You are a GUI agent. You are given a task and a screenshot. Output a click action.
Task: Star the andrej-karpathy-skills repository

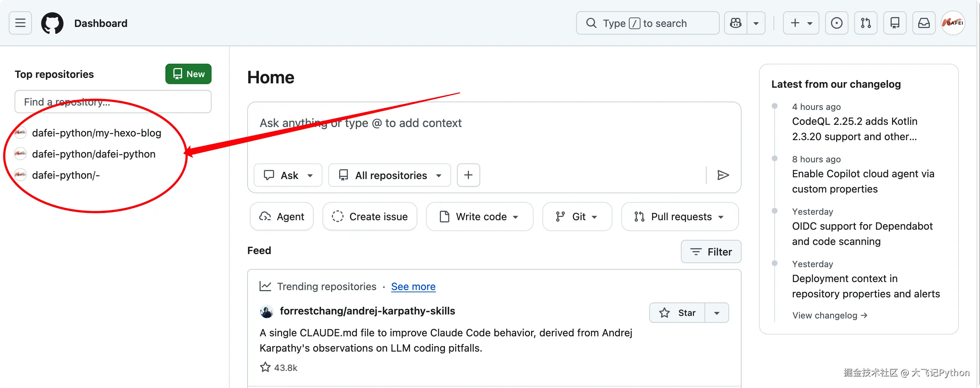point(677,313)
